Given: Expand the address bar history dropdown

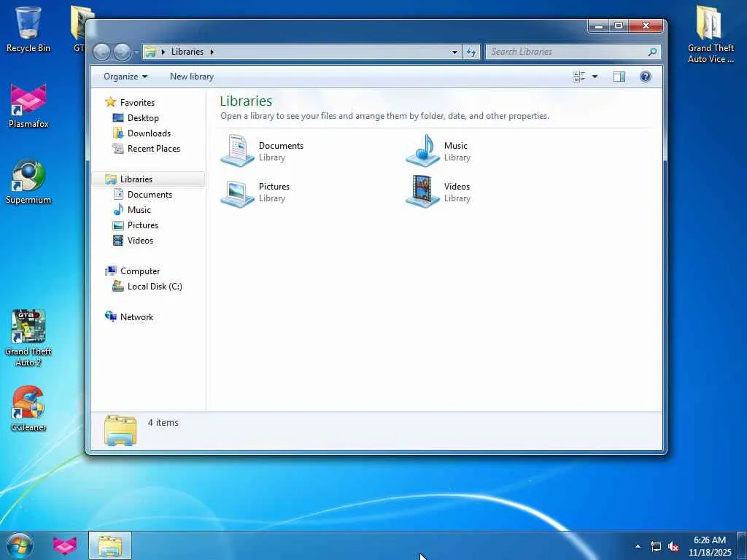Looking at the screenshot, I should pyautogui.click(x=454, y=52).
